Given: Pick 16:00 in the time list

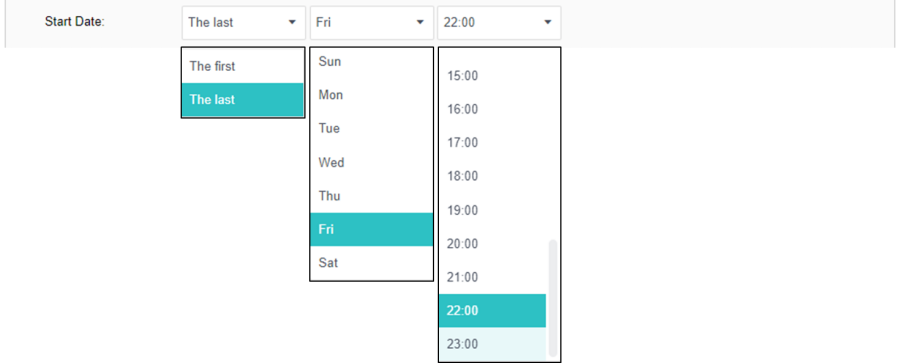Looking at the screenshot, I should point(492,109).
